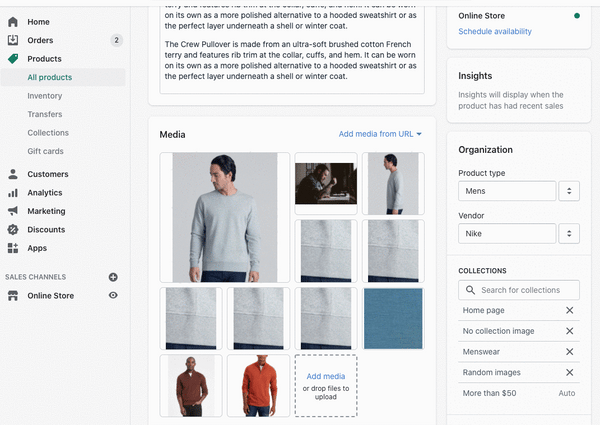Click the Customers person icon
This screenshot has height=425, width=600.
pyautogui.click(x=13, y=174)
